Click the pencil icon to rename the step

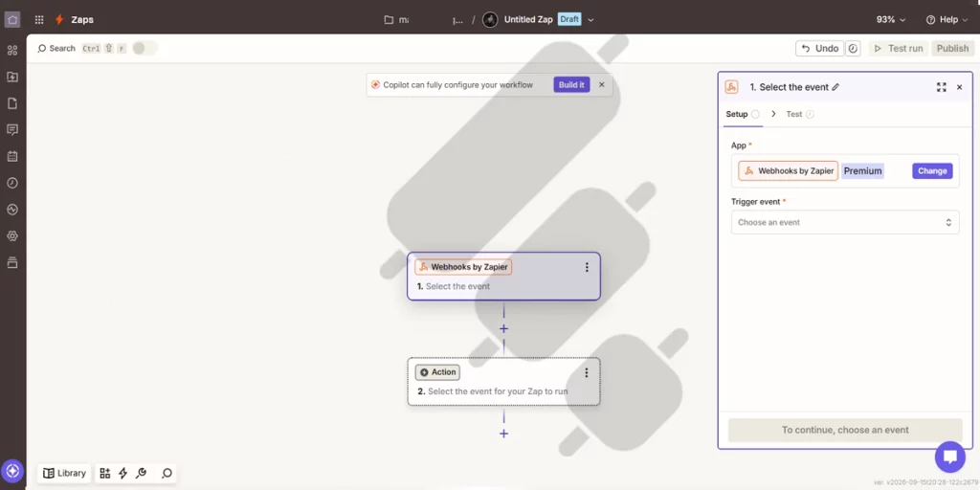pos(835,87)
